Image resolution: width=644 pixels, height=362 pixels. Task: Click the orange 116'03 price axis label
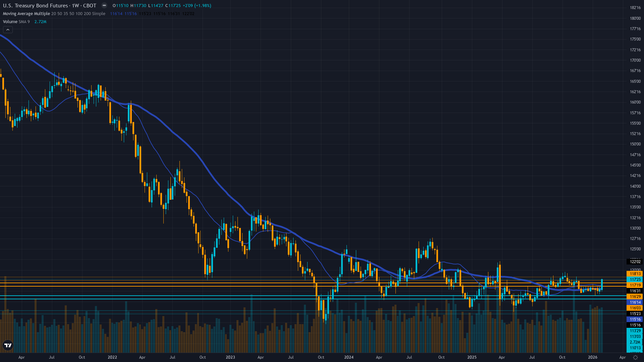click(635, 308)
